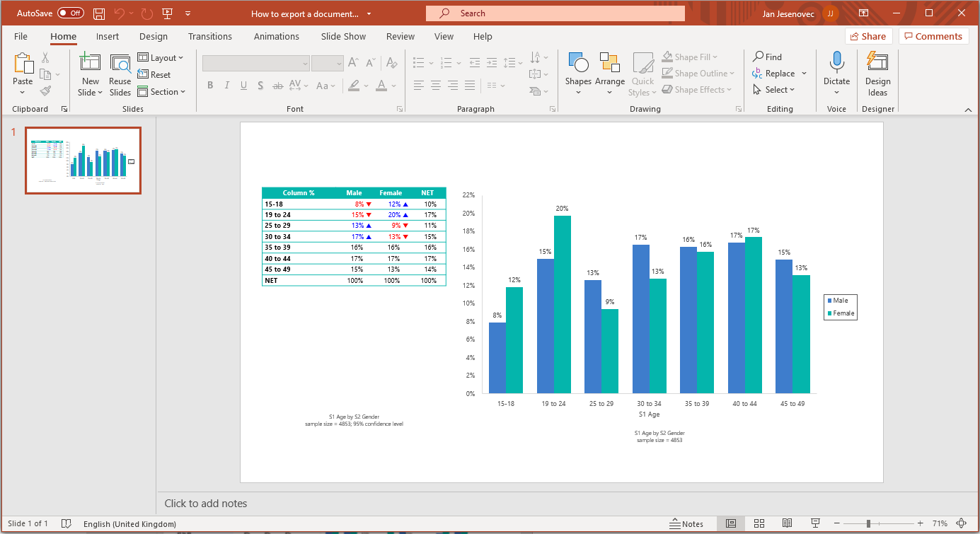Click in the Search box

coord(555,13)
